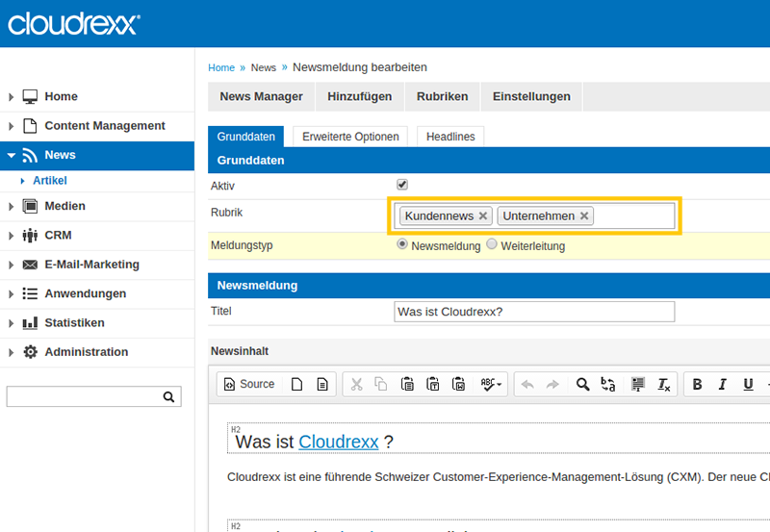Screen dimensions: 770x532
Task: Open the Hinzufügen menu item
Action: 359,96
